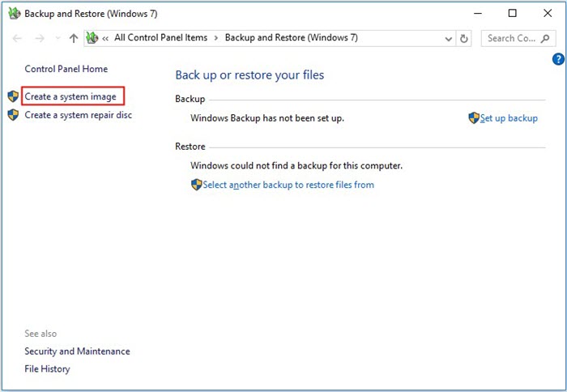567x392 pixels.
Task: Open File History link
Action: (x=47, y=369)
